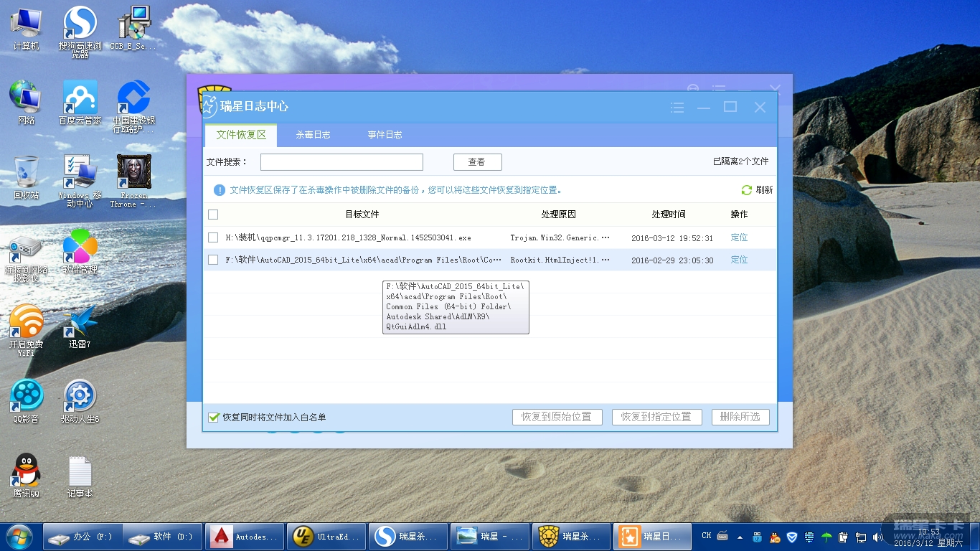
Task: Click the blue shield tray icon
Action: [792, 537]
